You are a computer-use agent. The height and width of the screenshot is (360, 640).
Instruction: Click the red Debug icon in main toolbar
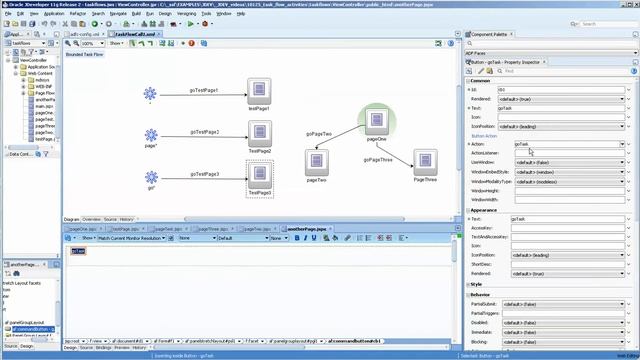coord(205,24)
